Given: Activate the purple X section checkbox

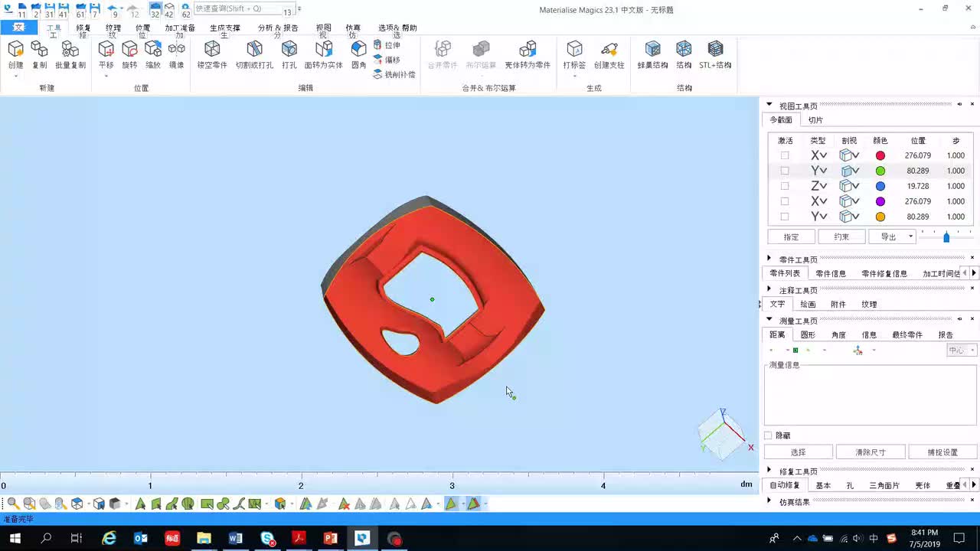Looking at the screenshot, I should [x=785, y=201].
